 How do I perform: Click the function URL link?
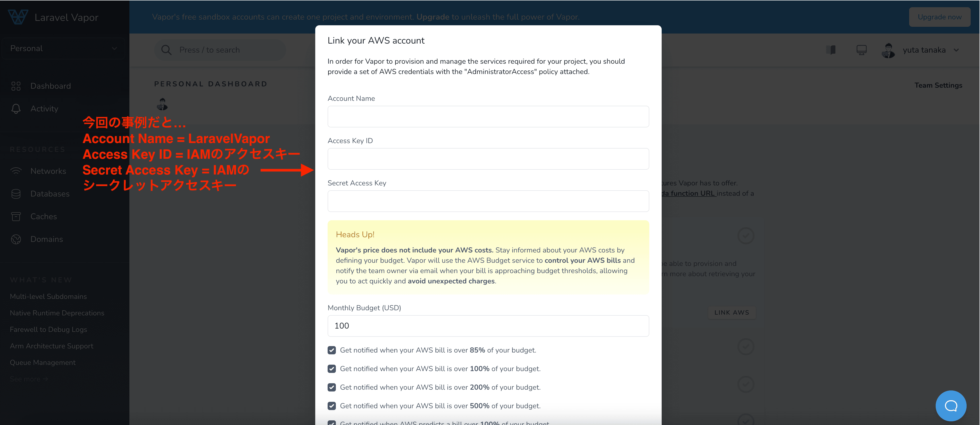click(689, 193)
